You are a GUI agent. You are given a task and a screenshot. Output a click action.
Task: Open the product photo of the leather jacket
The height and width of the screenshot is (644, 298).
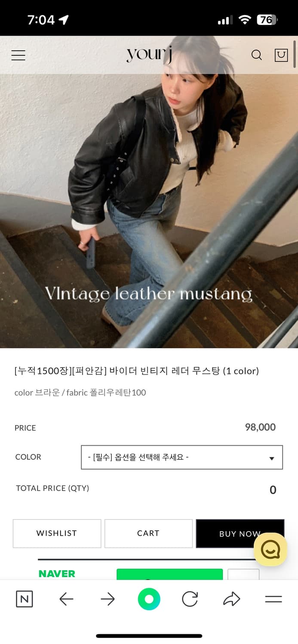coord(149,206)
